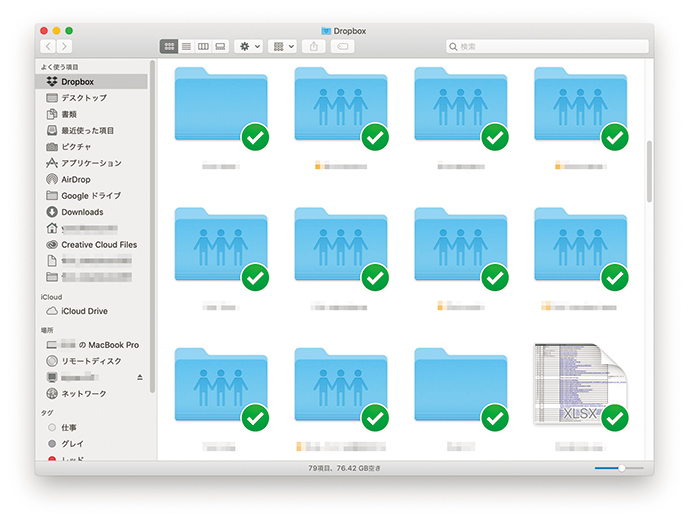
Task: Switch to column view mode
Action: tap(203, 46)
